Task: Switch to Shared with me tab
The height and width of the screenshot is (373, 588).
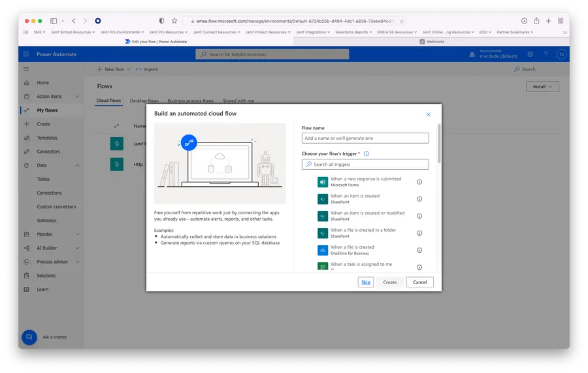Action: point(238,101)
